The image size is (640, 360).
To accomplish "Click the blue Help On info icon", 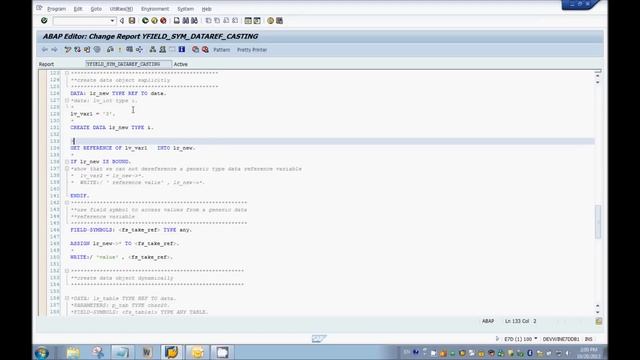I will tap(182, 49).
